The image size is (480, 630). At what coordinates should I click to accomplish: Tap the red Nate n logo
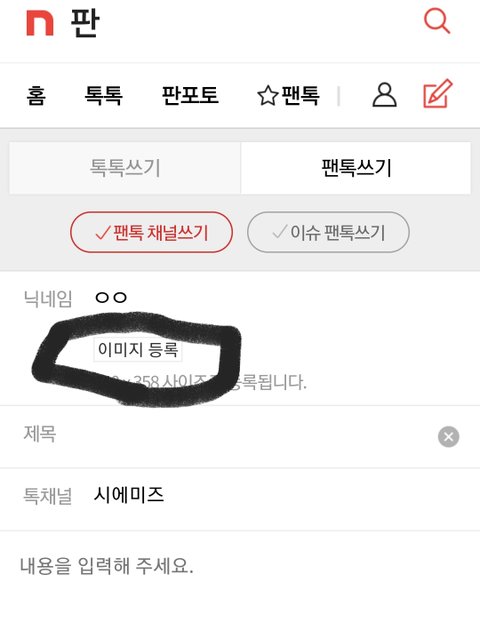coord(40,23)
